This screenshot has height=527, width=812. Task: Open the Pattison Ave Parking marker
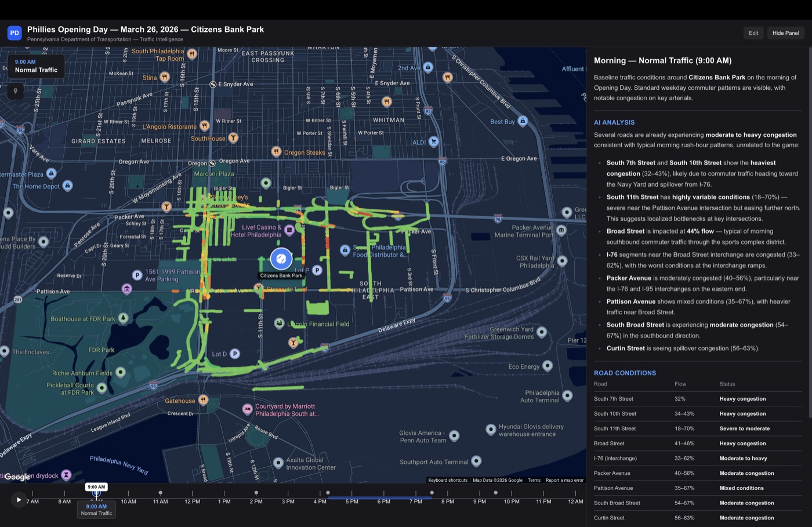(x=137, y=275)
